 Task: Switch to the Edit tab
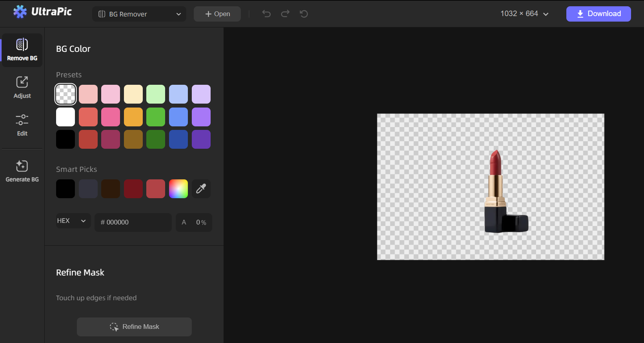(22, 125)
